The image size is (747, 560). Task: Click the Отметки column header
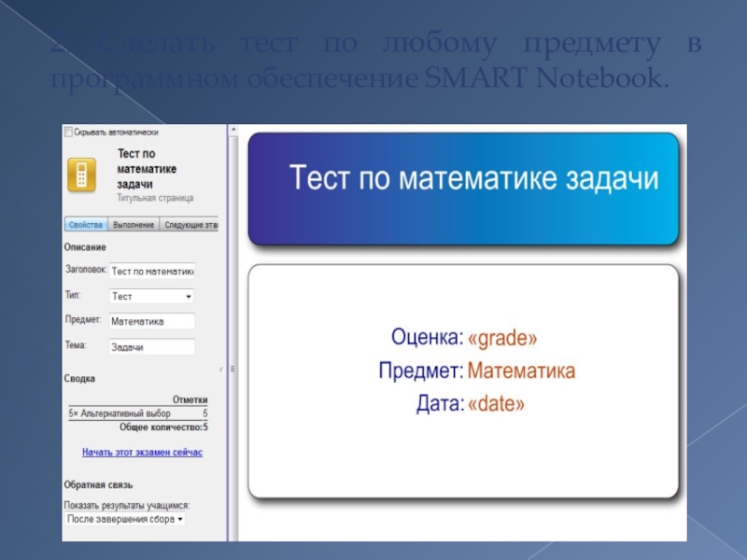tap(190, 399)
